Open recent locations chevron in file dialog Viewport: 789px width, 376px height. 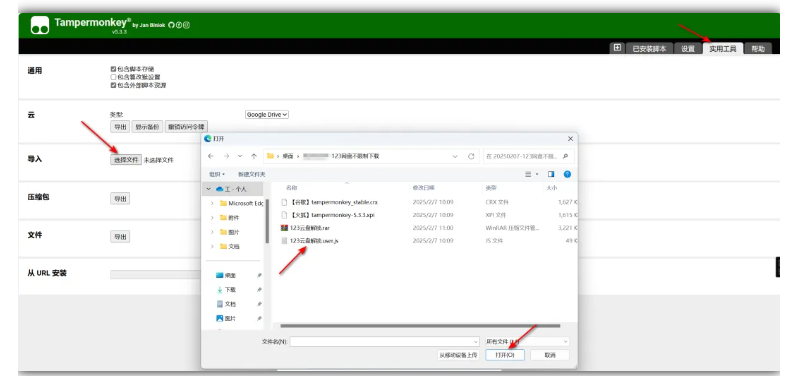(240, 157)
